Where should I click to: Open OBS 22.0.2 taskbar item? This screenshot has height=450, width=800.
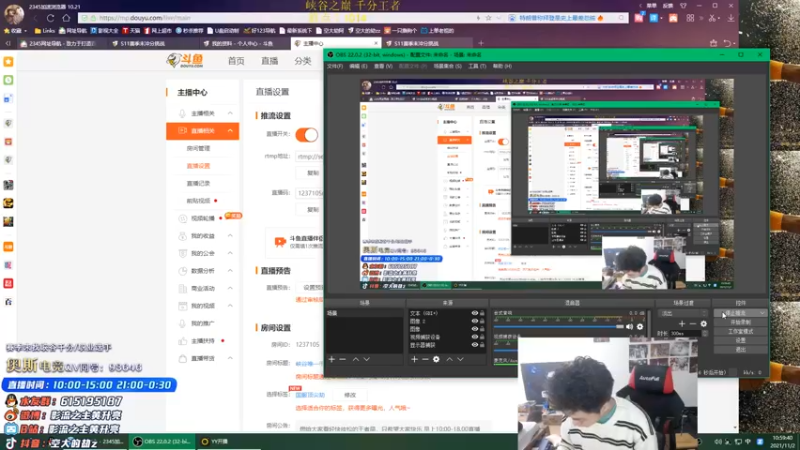162,442
